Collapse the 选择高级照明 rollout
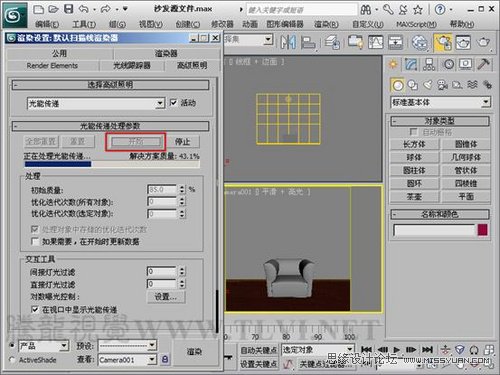Image resolution: width=500 pixels, height=375 pixels. pyautogui.click(x=110, y=85)
